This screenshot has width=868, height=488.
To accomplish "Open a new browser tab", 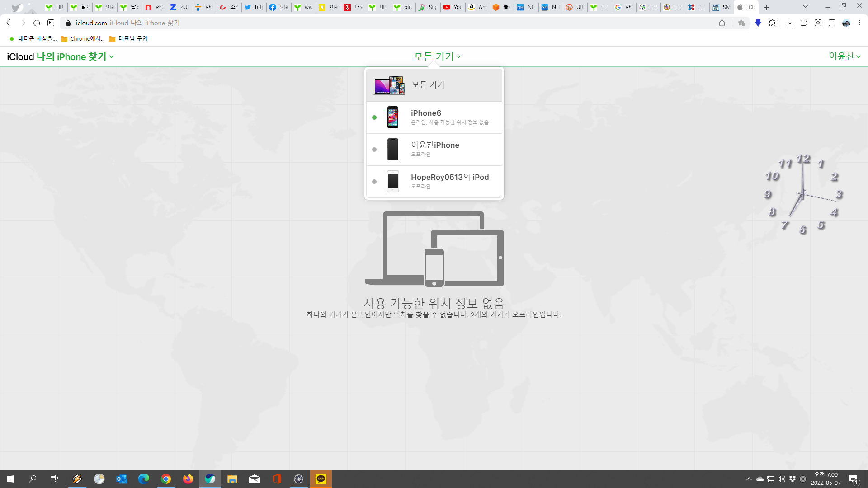I will coord(766,7).
